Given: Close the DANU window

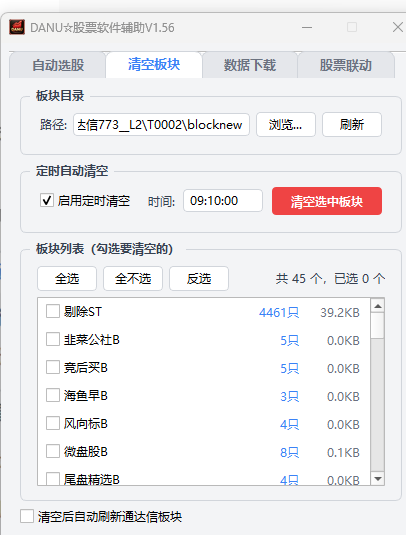Looking at the screenshot, I should (397, 27).
